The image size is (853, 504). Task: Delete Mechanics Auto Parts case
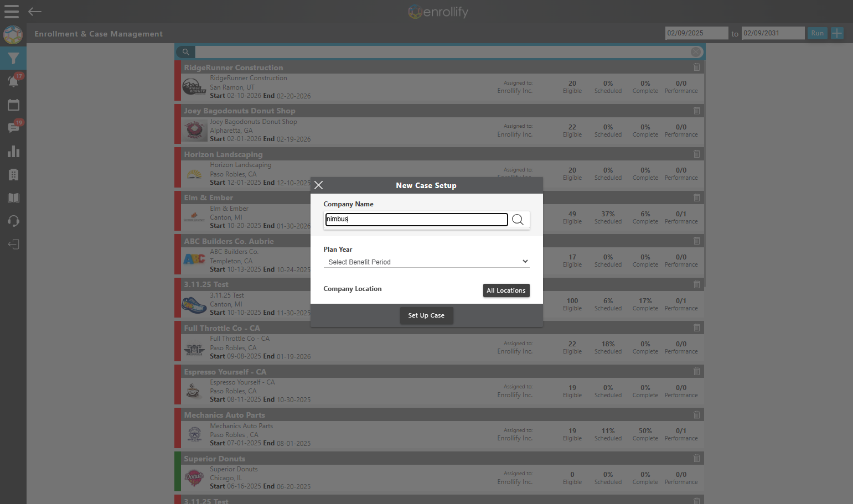[697, 414]
